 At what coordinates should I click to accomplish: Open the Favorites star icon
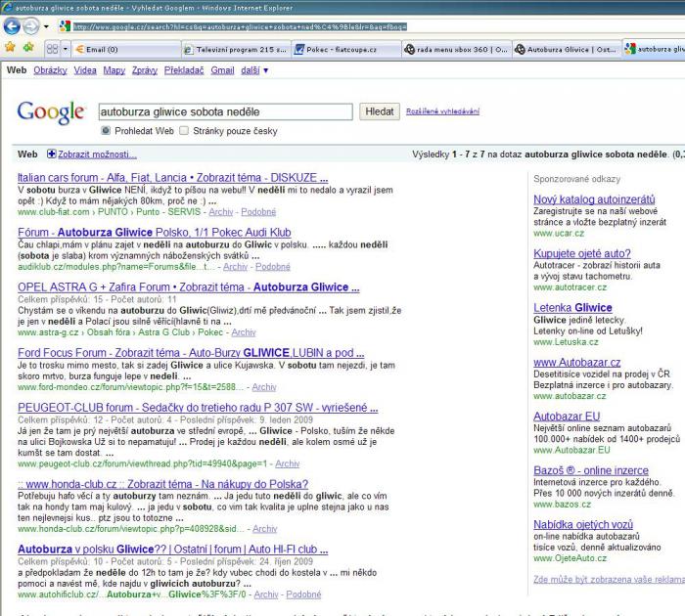pyautogui.click(x=10, y=48)
